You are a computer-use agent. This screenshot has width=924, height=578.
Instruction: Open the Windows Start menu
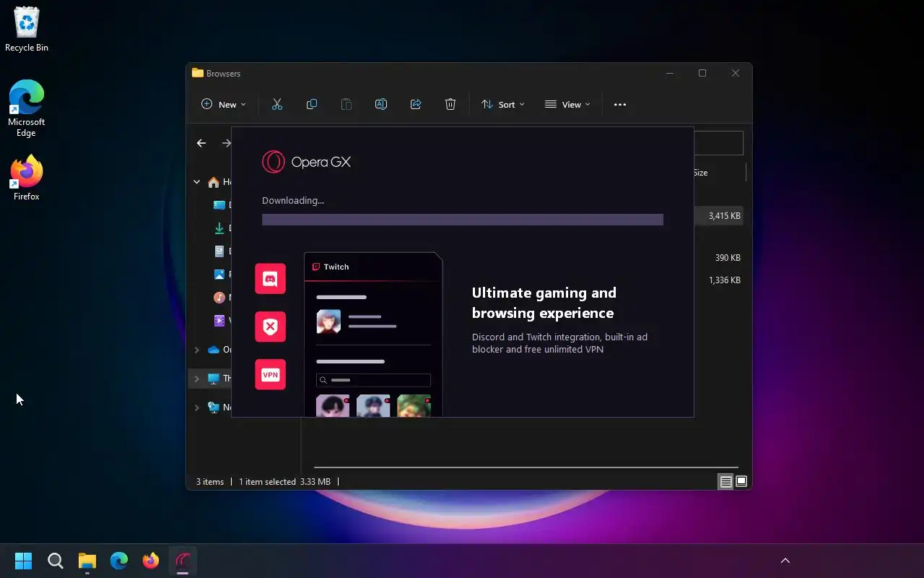(x=24, y=561)
